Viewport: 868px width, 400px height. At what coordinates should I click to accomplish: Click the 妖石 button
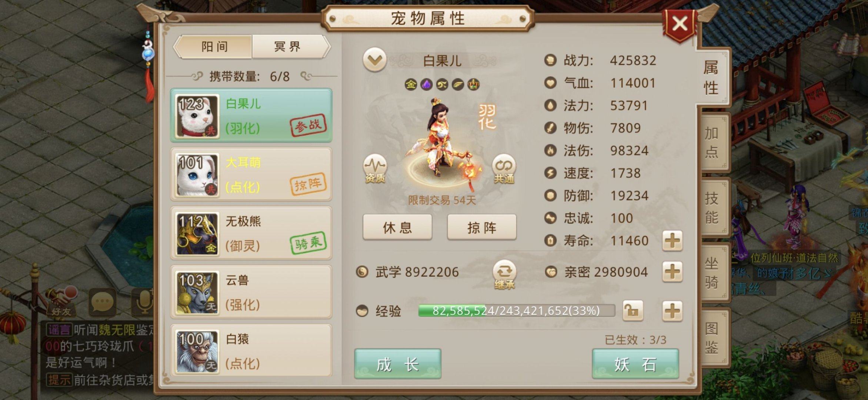click(635, 364)
